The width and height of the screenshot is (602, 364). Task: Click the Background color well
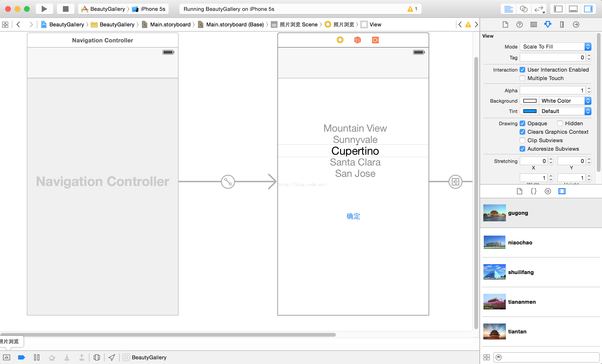(529, 101)
